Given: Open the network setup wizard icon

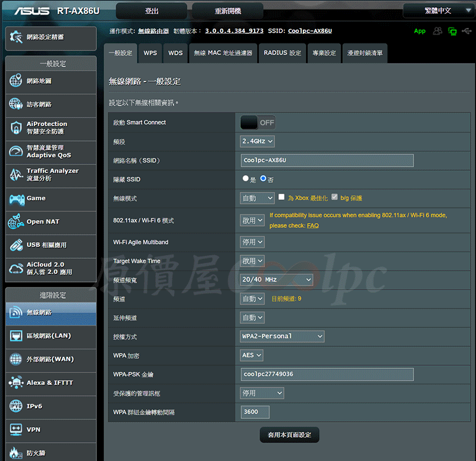Looking at the screenshot, I should (x=16, y=37).
